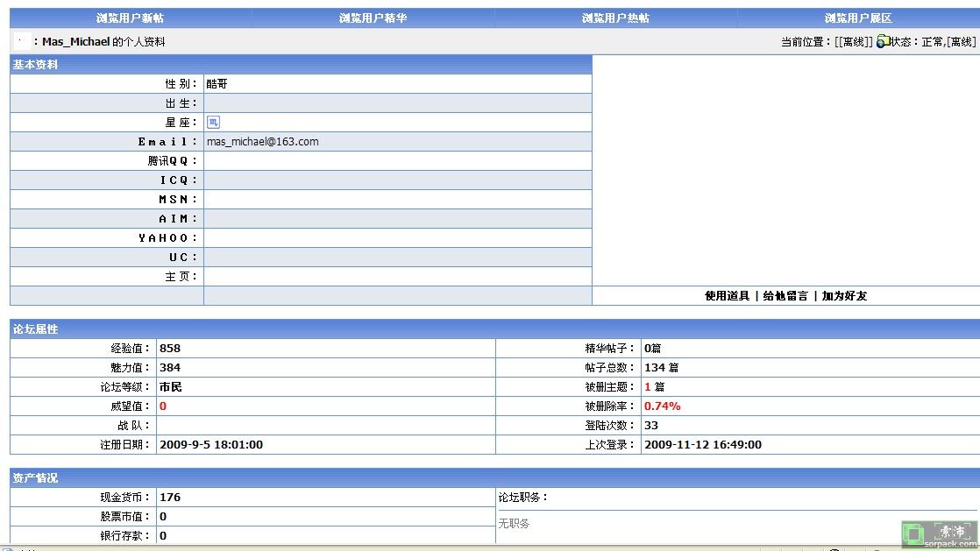The width and height of the screenshot is (980, 551).
Task: Click the Mas_Michael username in the header
Action: (75, 42)
